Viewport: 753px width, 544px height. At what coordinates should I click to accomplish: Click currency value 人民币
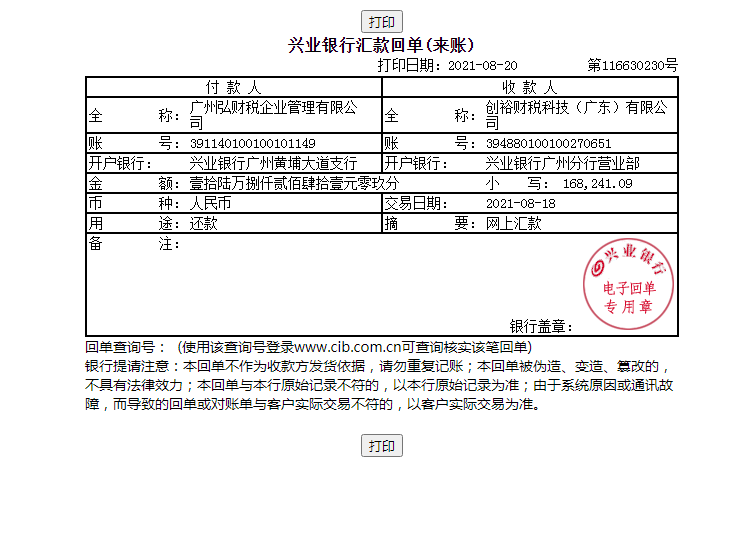210,204
